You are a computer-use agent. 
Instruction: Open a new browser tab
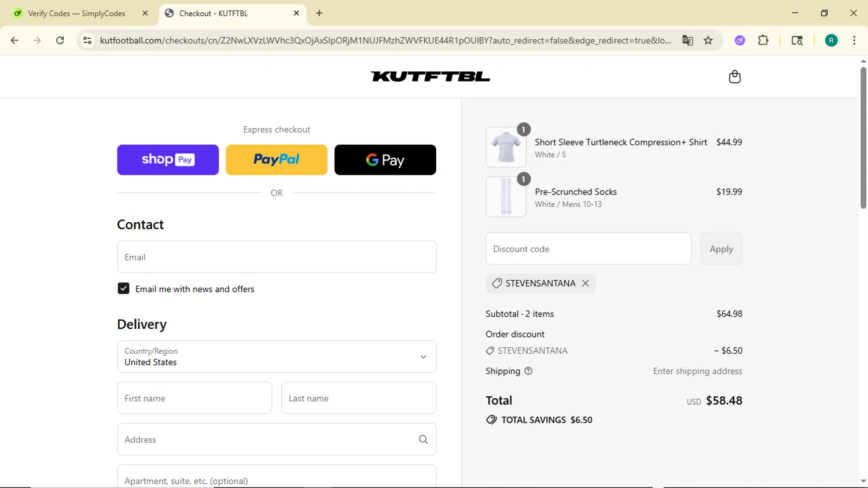[x=319, y=13]
